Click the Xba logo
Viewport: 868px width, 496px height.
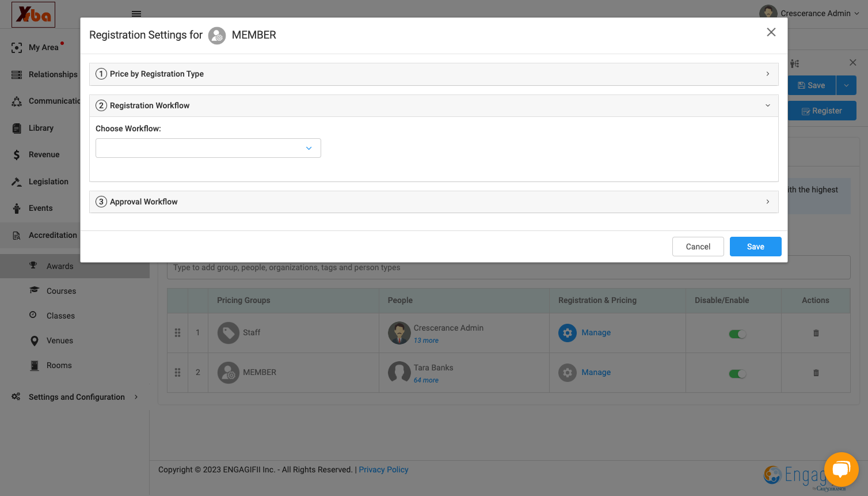click(33, 14)
